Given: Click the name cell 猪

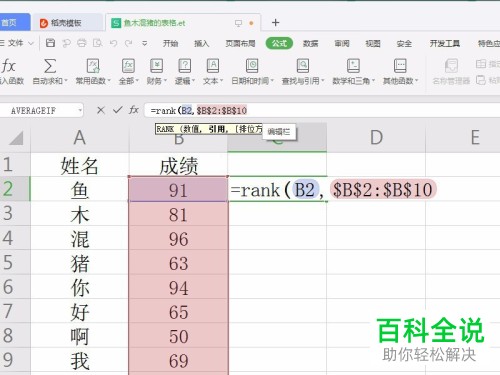Looking at the screenshot, I should coord(80,262).
